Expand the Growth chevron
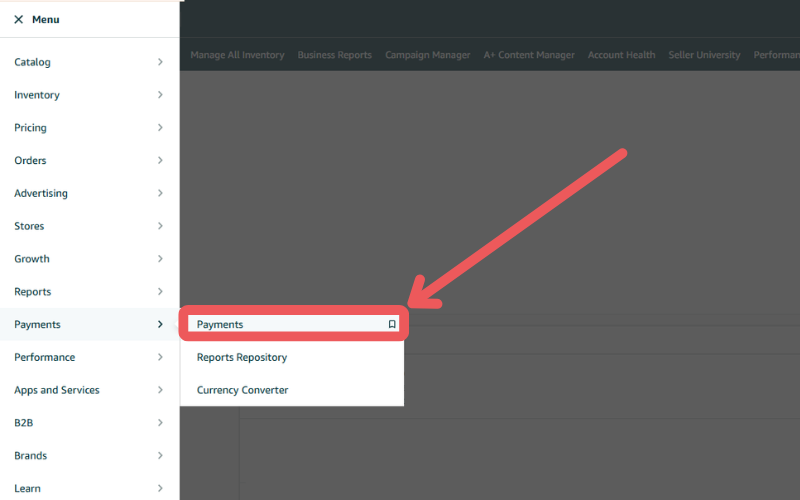Screen dimensions: 800x500 pyautogui.click(x=160, y=259)
